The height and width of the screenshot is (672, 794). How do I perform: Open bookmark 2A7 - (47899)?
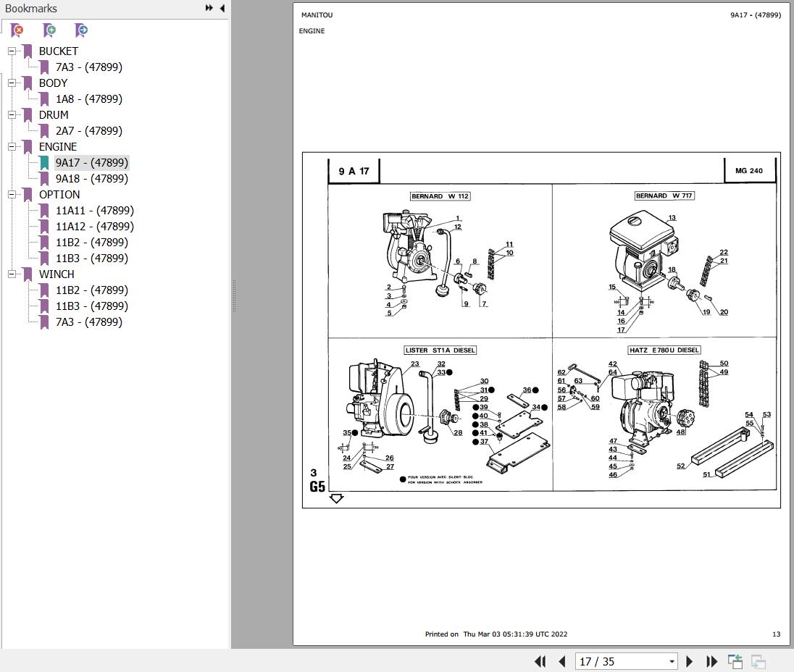89,131
